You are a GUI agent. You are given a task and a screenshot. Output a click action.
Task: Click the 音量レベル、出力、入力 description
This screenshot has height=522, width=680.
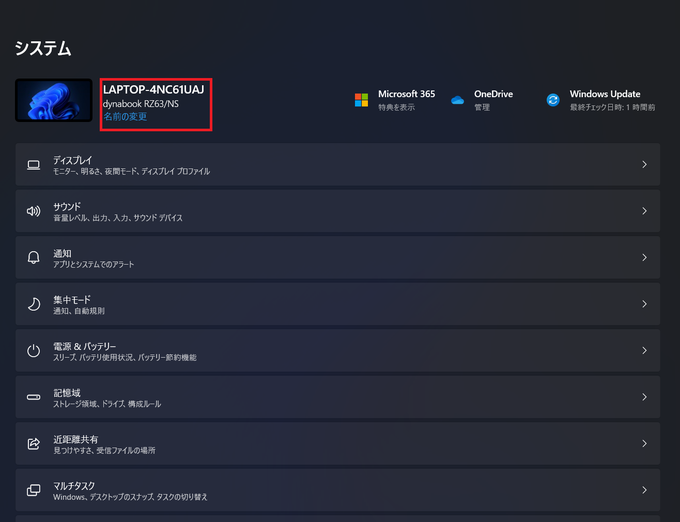click(x=118, y=218)
